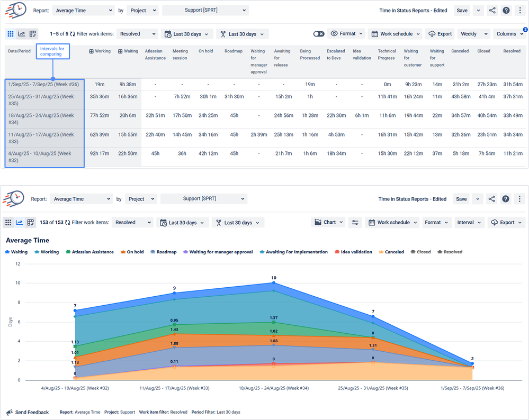Screen dimensions: 529x420
Task: Enable the crossed-out Closed legend series
Action: click(420, 252)
